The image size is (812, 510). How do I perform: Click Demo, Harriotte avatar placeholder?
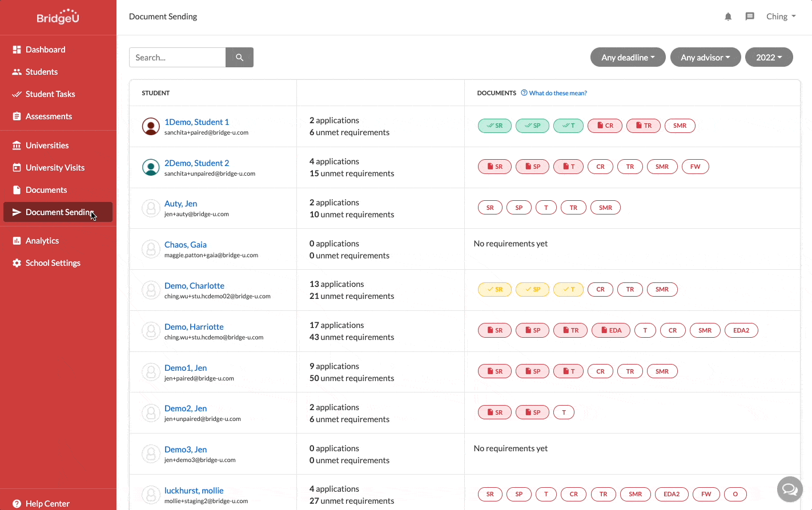pyautogui.click(x=151, y=331)
